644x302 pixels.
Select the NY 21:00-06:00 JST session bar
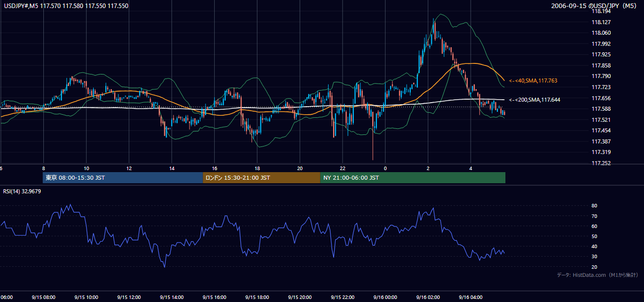pyautogui.click(x=413, y=178)
